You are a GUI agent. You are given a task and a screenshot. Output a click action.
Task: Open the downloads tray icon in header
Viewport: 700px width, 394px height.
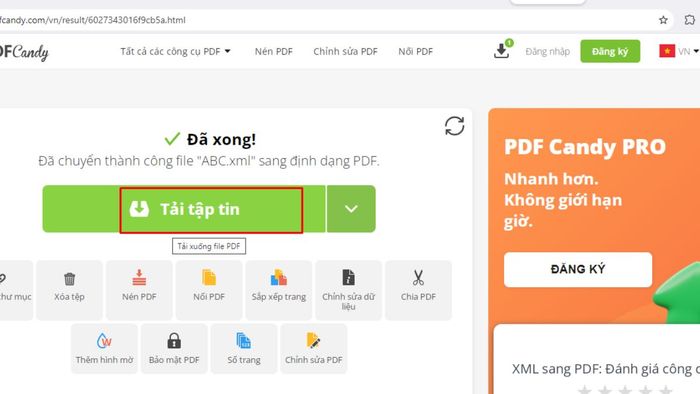tap(503, 50)
